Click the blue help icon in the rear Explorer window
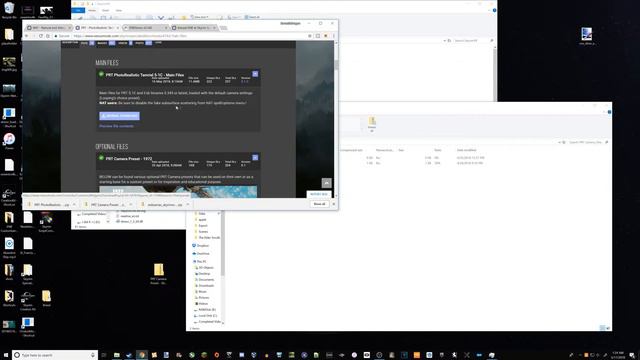Viewport: 640px width, 360px height. 494,10
